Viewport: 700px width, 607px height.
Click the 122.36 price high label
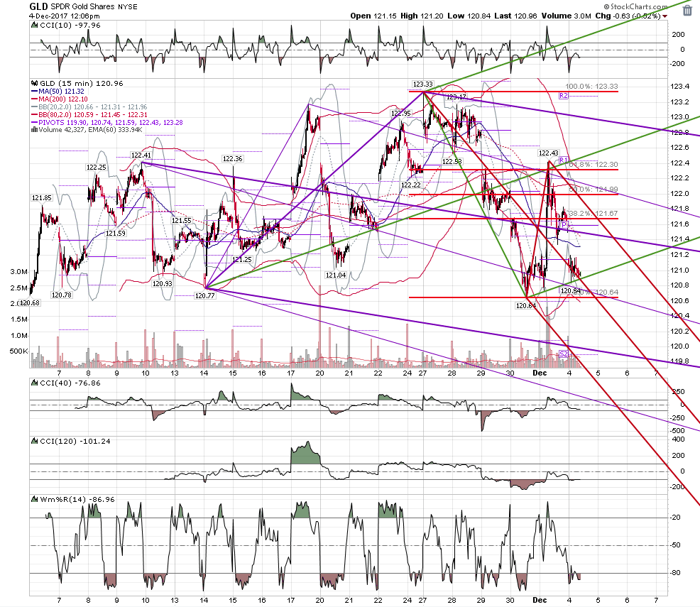click(x=233, y=159)
